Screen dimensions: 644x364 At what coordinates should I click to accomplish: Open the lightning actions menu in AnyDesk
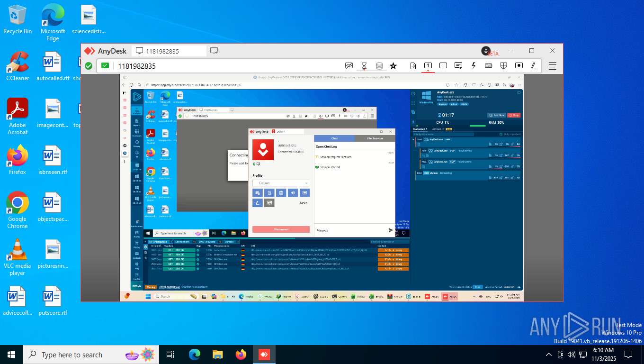(474, 66)
